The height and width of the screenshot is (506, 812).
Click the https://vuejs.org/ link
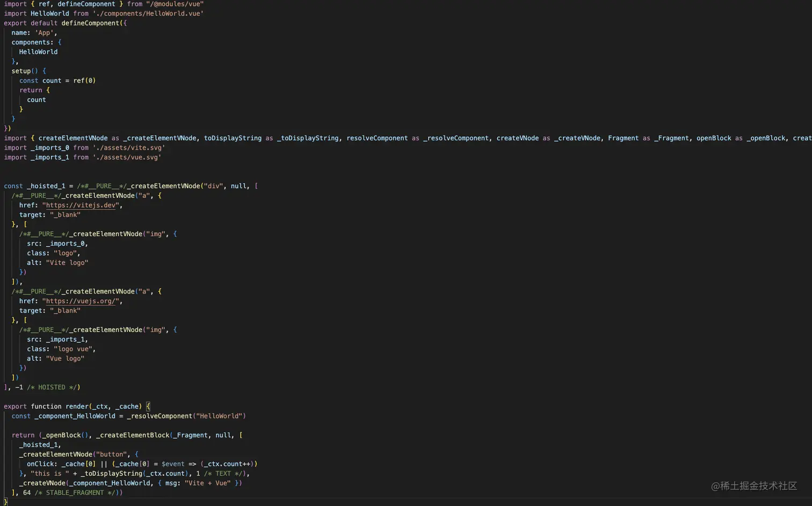click(82, 301)
